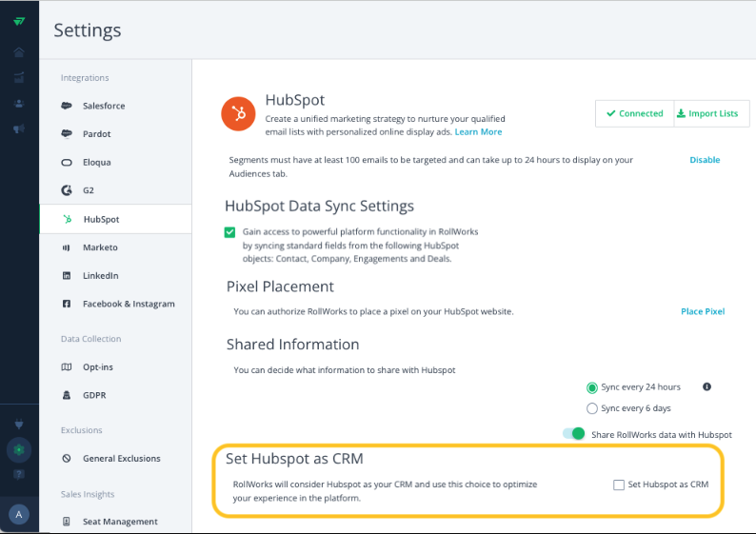
Task: Click the HubSpot Data Sync Settings heading
Action: coord(319,207)
